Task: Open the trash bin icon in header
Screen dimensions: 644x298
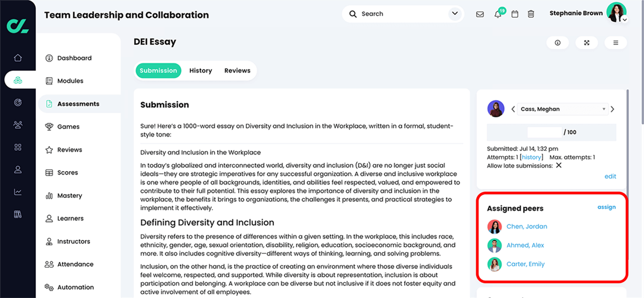Action: tap(531, 14)
